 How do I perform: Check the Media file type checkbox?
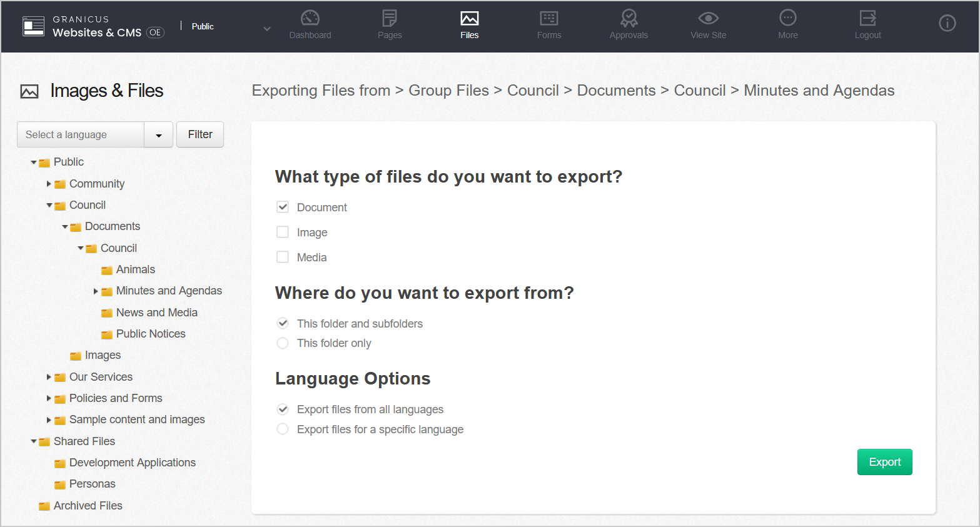[283, 257]
